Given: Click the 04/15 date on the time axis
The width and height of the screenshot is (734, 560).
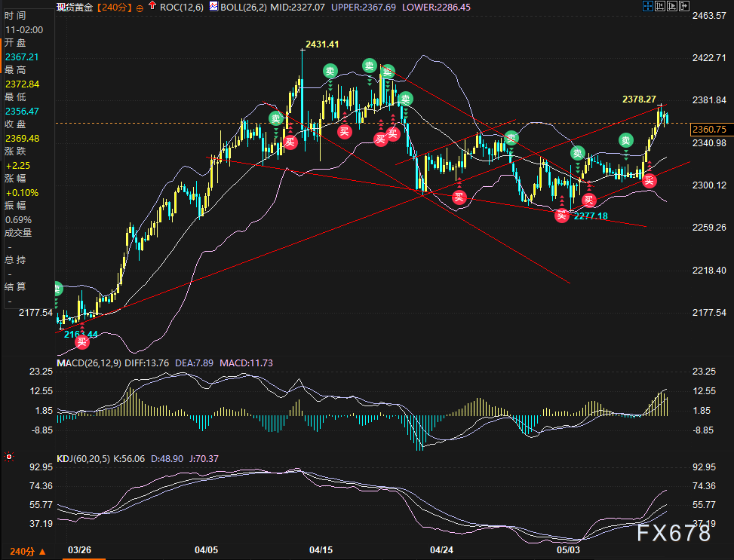Looking at the screenshot, I should pyautogui.click(x=321, y=549).
